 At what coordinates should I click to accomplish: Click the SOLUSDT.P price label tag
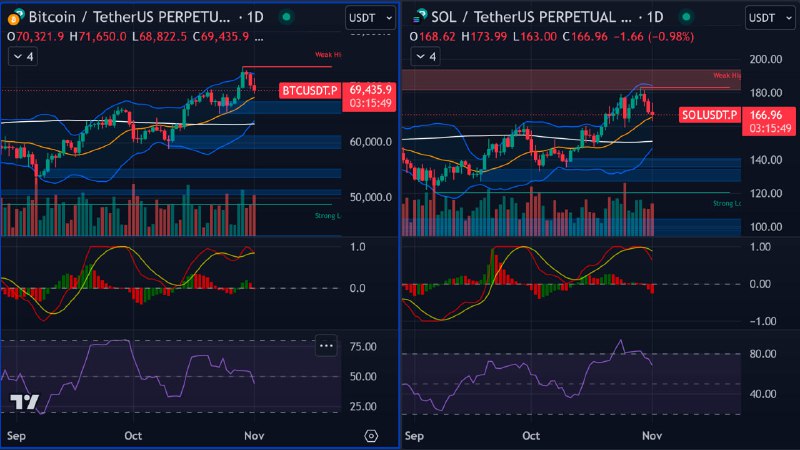(x=709, y=115)
